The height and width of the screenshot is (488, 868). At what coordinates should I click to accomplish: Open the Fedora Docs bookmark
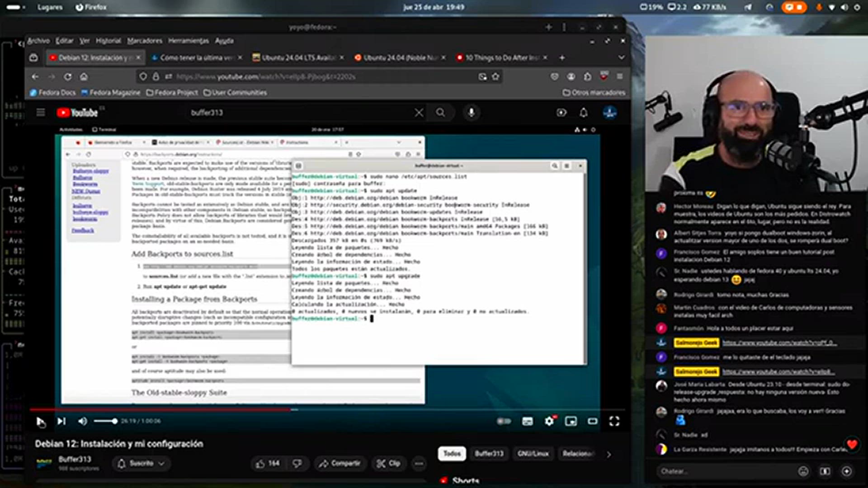(x=52, y=93)
